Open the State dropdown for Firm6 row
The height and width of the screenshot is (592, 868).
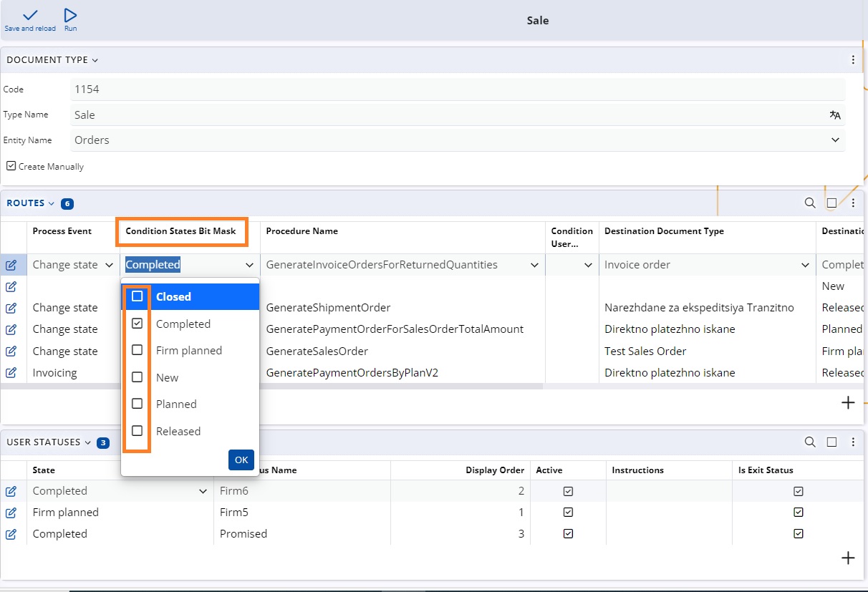click(x=203, y=491)
